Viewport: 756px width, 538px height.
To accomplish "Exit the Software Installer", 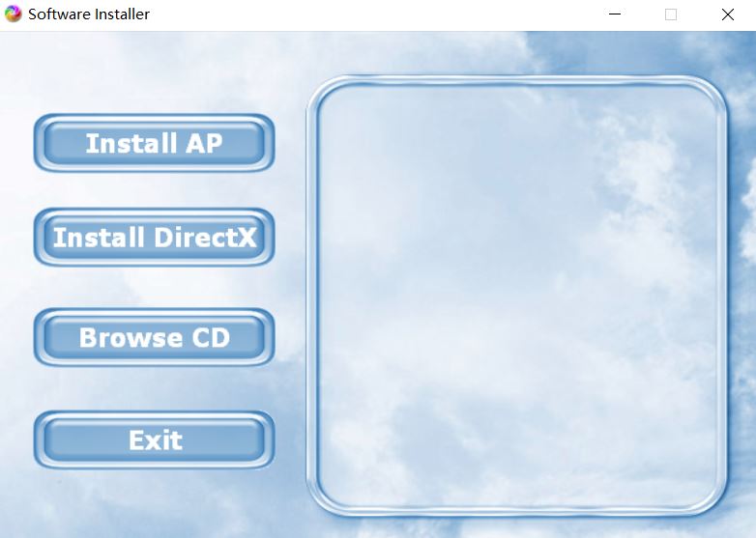I will click(155, 439).
